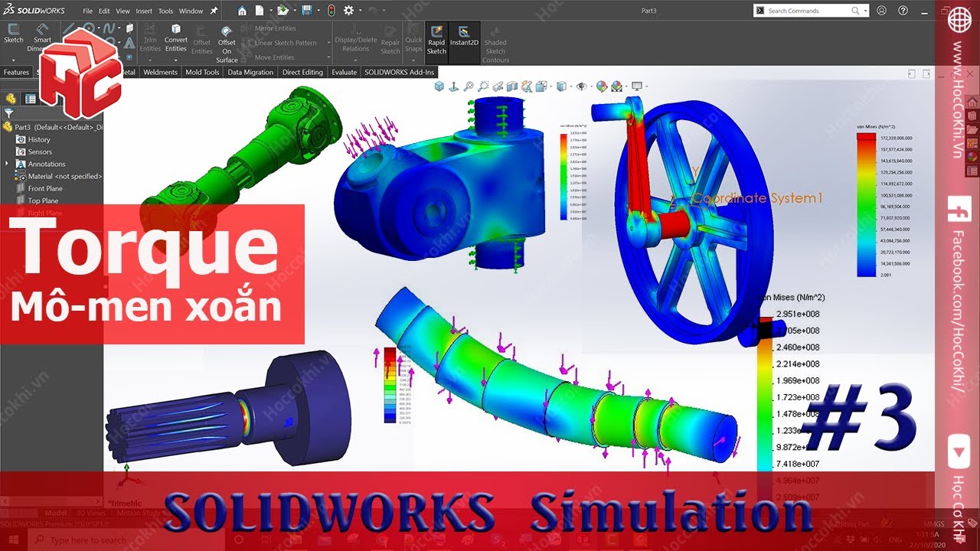
Task: Select the Text sketch tool
Action: coord(129,43)
